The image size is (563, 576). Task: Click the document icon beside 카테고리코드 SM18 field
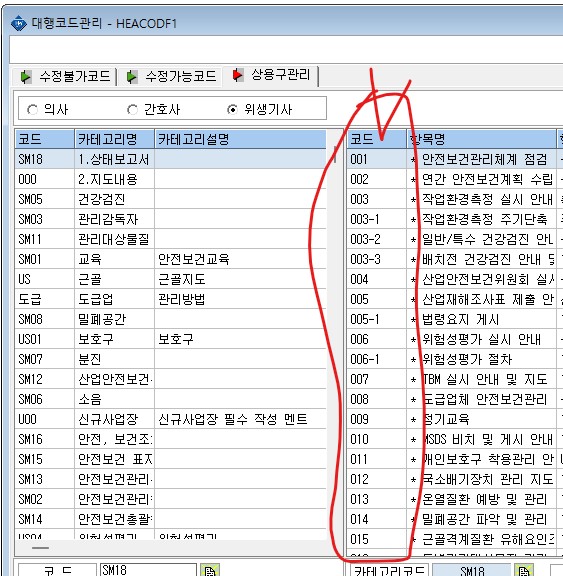(x=524, y=570)
